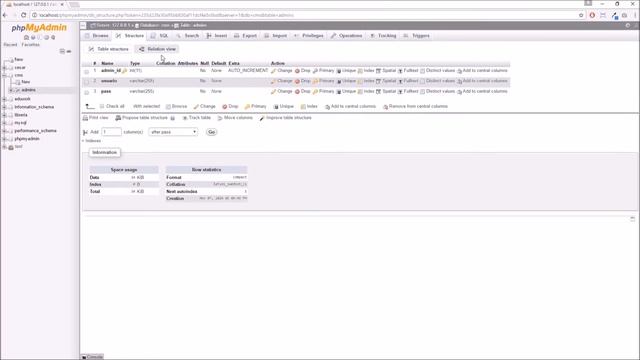Image resolution: width=640 pixels, height=360 pixels.
Task: Click the Move columns link
Action: pyautogui.click(x=235, y=118)
